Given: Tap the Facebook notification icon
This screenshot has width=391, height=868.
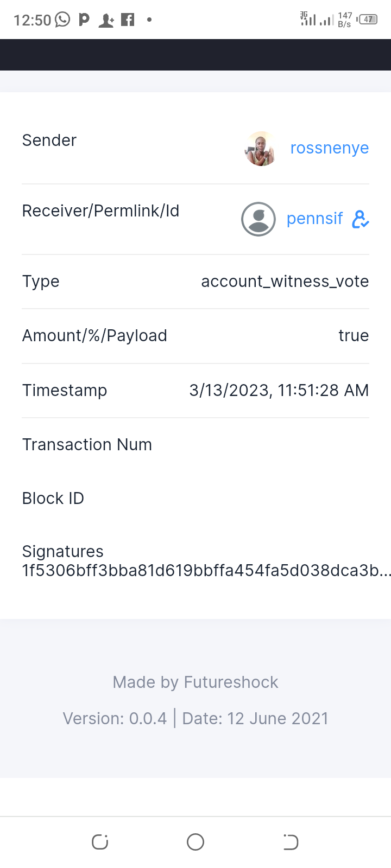Looking at the screenshot, I should pos(128,20).
